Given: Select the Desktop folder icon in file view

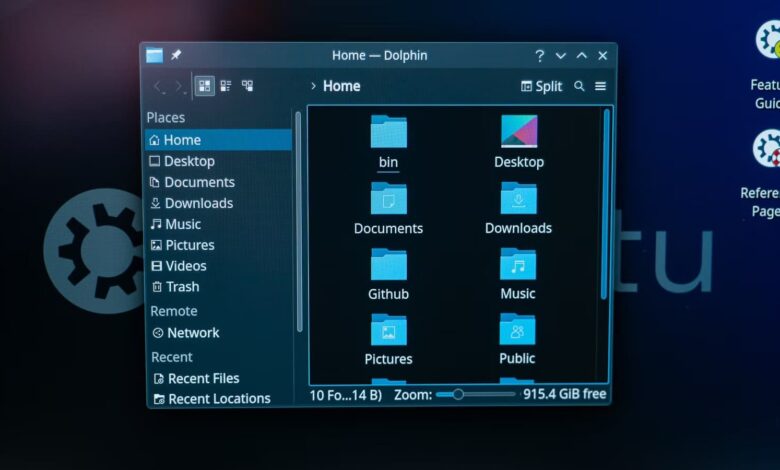Looking at the screenshot, I should (519, 131).
